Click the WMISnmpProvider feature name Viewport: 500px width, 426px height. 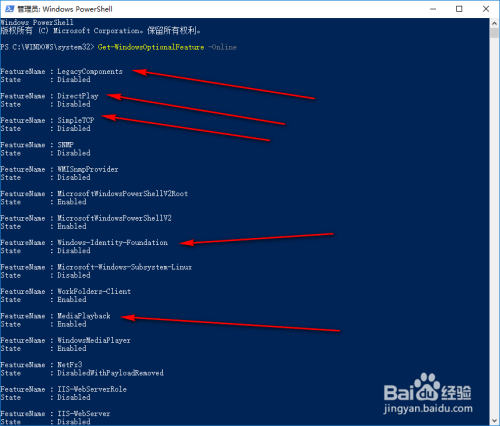[88, 169]
